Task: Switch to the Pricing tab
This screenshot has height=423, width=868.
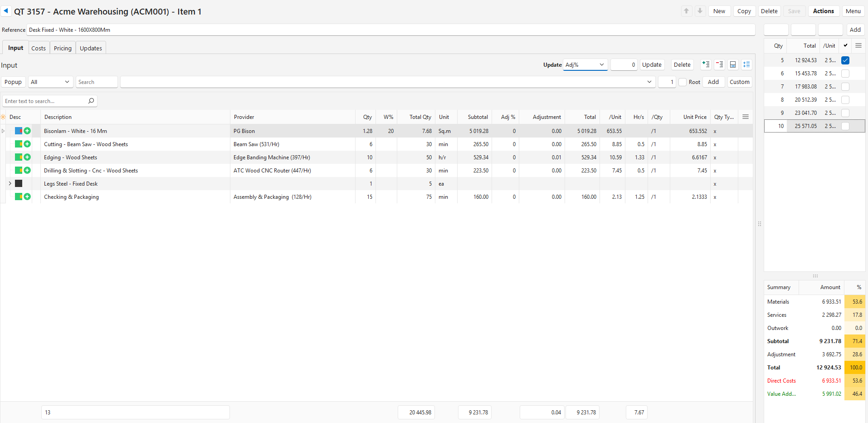Action: click(x=63, y=48)
